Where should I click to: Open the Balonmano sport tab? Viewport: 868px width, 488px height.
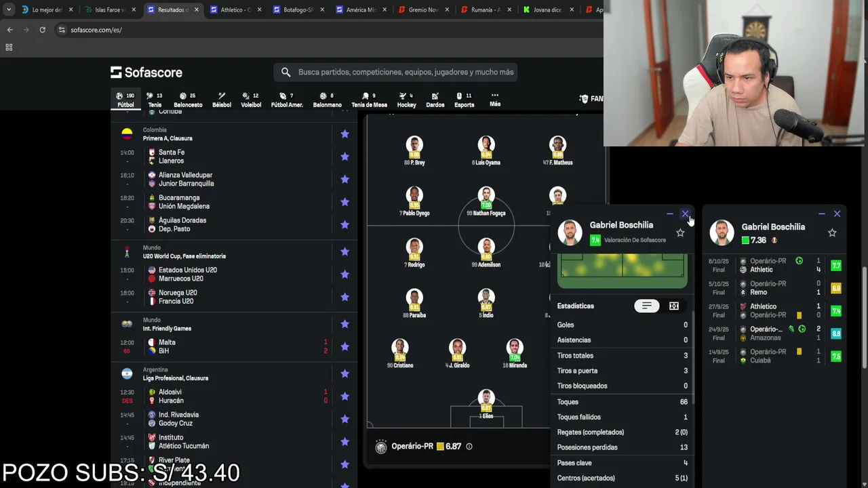pos(327,100)
